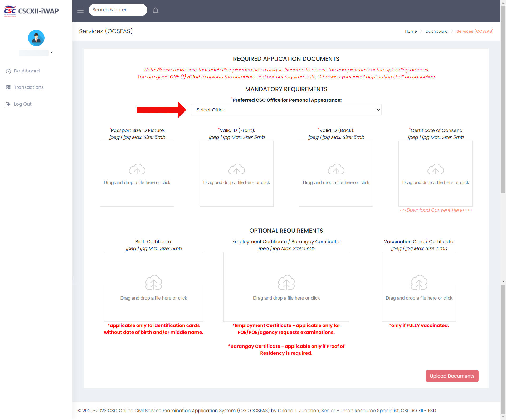Viewport: 506px width, 420px height.
Task: Click Valid ID (Back) drop zone text
Action: [336, 183]
